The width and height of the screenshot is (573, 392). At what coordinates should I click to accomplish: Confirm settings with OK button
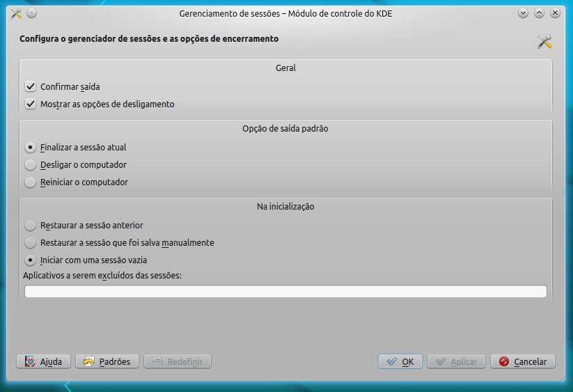pyautogui.click(x=400, y=361)
